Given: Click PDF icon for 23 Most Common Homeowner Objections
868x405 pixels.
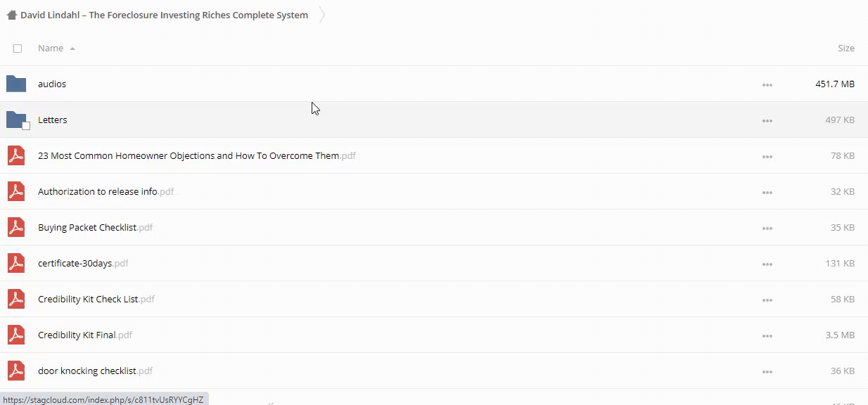Looking at the screenshot, I should pos(15,155).
